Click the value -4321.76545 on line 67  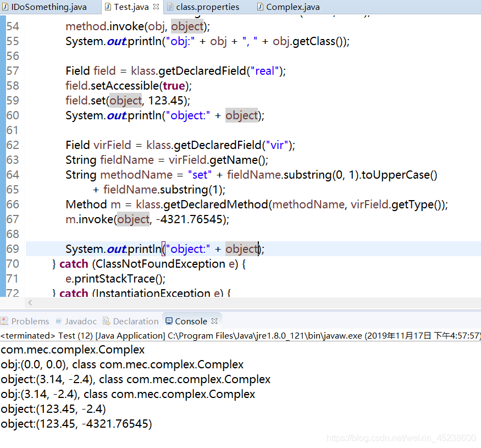tap(189, 219)
